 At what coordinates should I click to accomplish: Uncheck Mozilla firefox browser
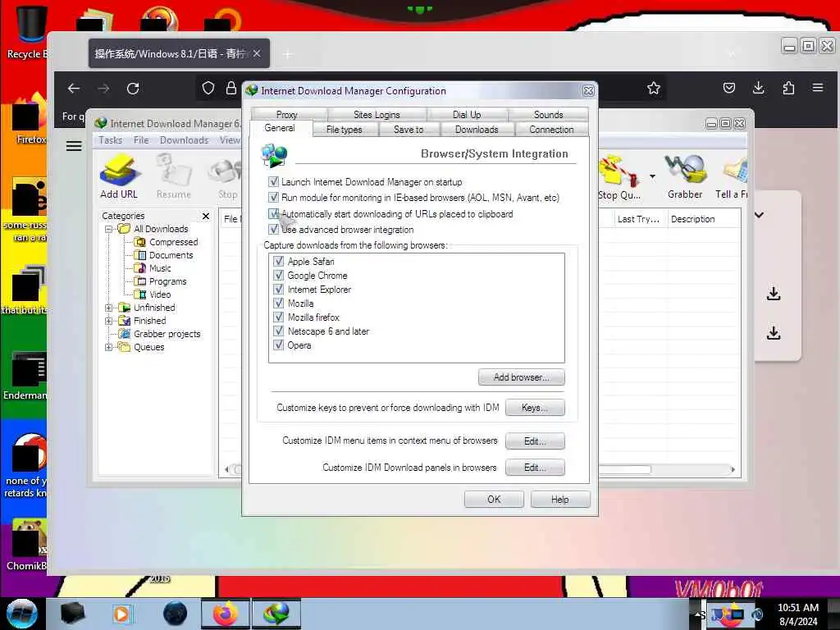click(x=279, y=317)
